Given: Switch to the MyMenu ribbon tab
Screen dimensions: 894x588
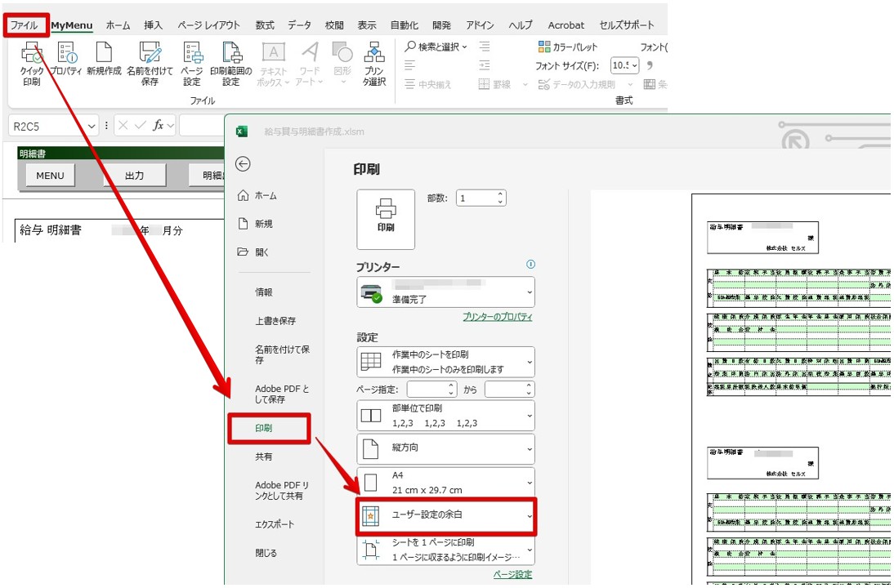Looking at the screenshot, I should tap(72, 25).
